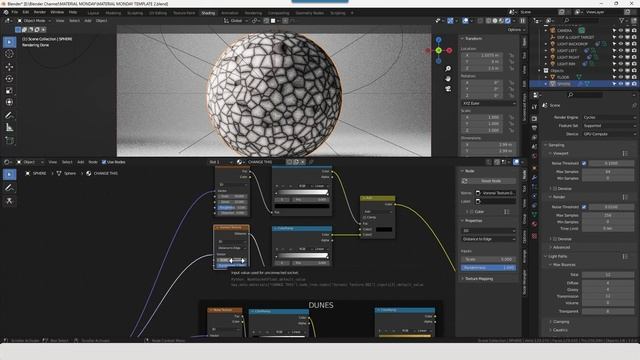Switch to rendered viewport shading mode
The height and width of the screenshot is (360, 640).
point(508,20)
